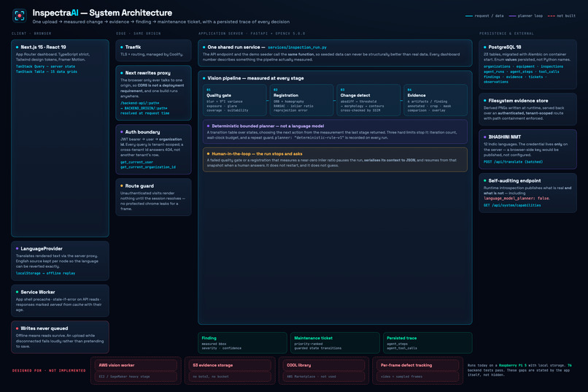588x392 pixels.
Task: Click the "CLIENT · BROWSER" column header
Action: click(x=31, y=34)
